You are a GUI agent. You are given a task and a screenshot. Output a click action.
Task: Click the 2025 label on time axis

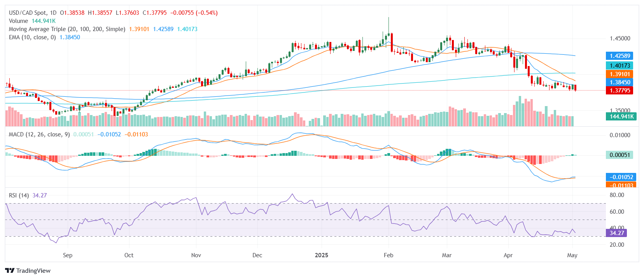click(321, 255)
